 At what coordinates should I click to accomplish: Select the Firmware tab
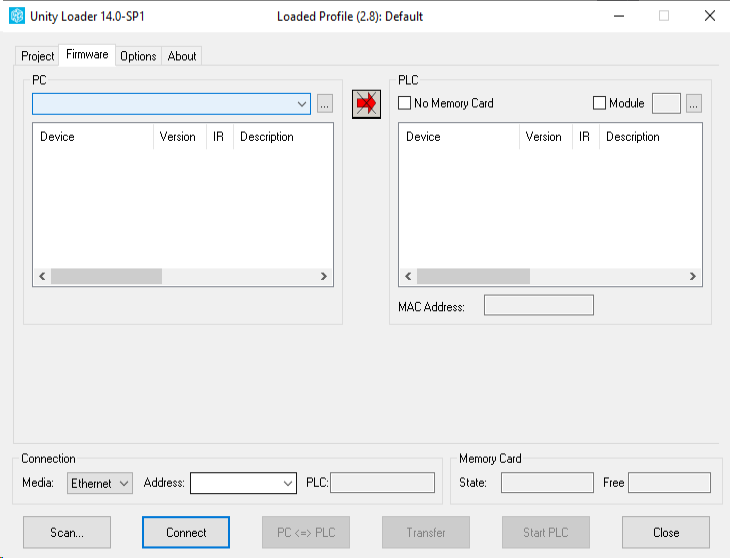coord(87,54)
